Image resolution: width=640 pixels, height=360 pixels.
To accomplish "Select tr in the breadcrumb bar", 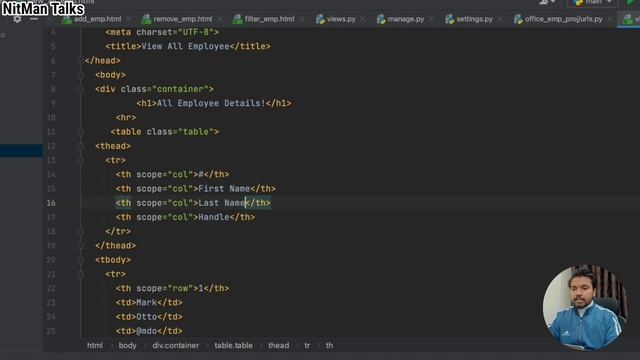I will [307, 345].
